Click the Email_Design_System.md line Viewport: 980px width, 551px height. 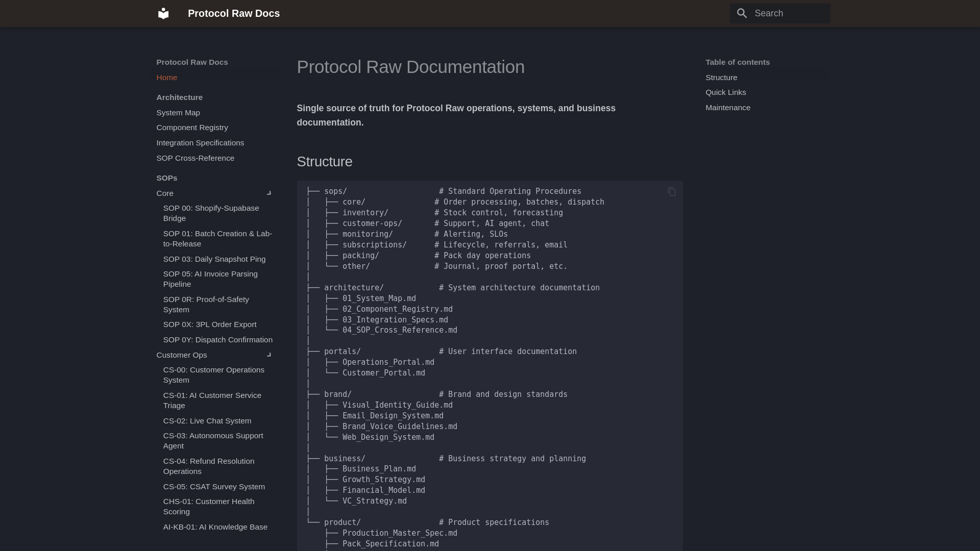click(393, 416)
